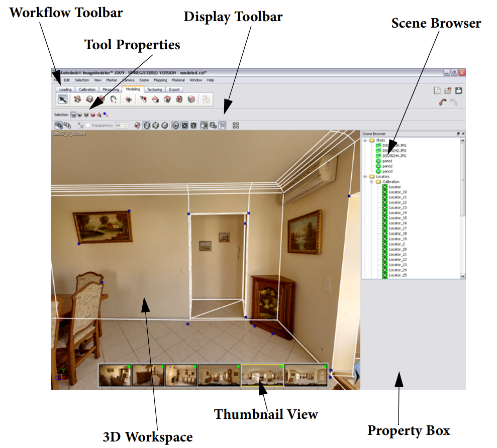Switch to the Export tab
Image resolution: width=497 pixels, height=448 pixels.
174,89
